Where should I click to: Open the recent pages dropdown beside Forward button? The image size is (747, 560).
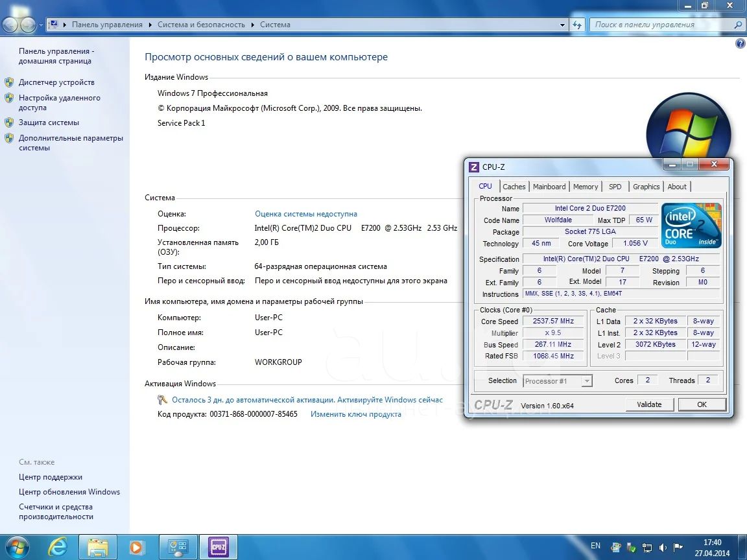tap(41, 25)
